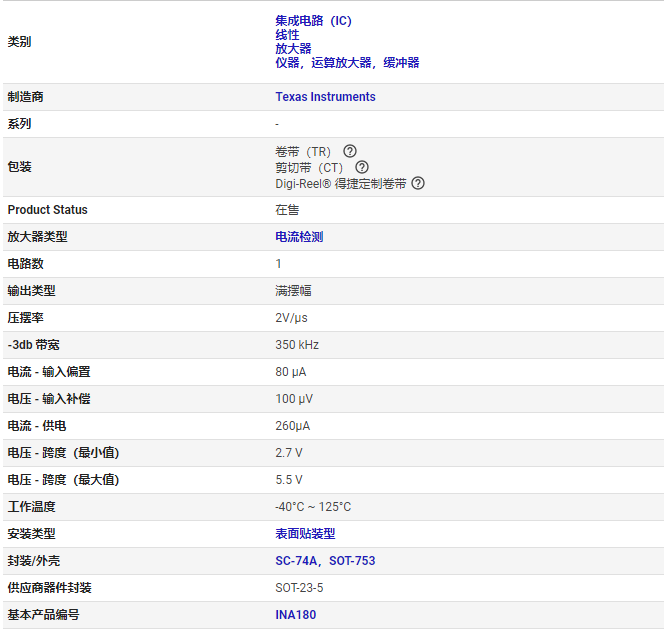Click the Digi-Reel® 得捷定制卷带 help icon
664x634 pixels.
tap(418, 183)
